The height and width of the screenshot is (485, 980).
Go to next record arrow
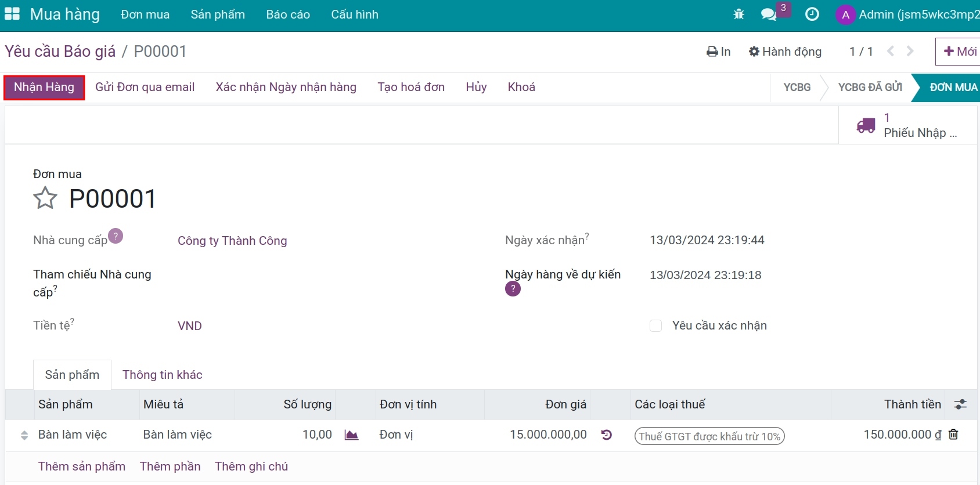910,51
